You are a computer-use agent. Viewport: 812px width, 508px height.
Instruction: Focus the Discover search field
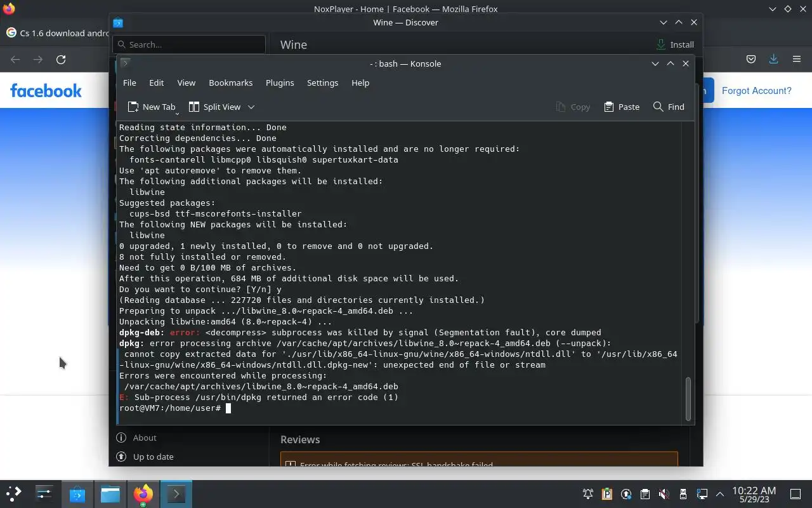pos(189,44)
